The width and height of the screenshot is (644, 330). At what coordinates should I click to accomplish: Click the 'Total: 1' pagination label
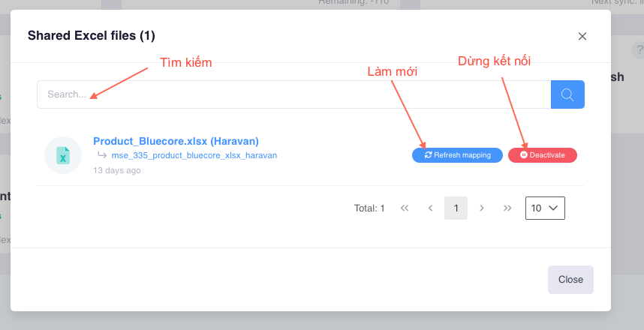[369, 208]
